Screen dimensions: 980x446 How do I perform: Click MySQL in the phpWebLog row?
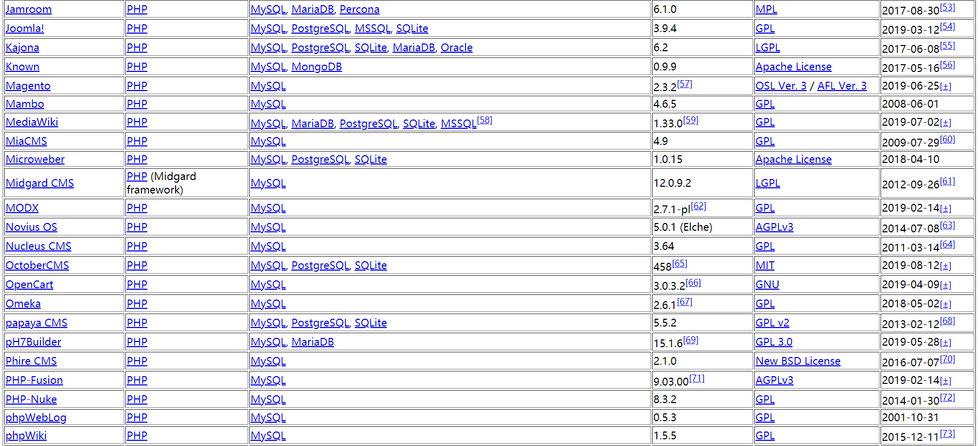pyautogui.click(x=268, y=418)
